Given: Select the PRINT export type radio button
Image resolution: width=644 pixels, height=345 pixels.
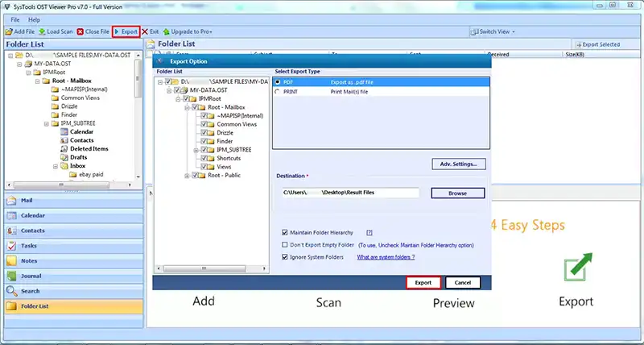Looking at the screenshot, I should 278,92.
